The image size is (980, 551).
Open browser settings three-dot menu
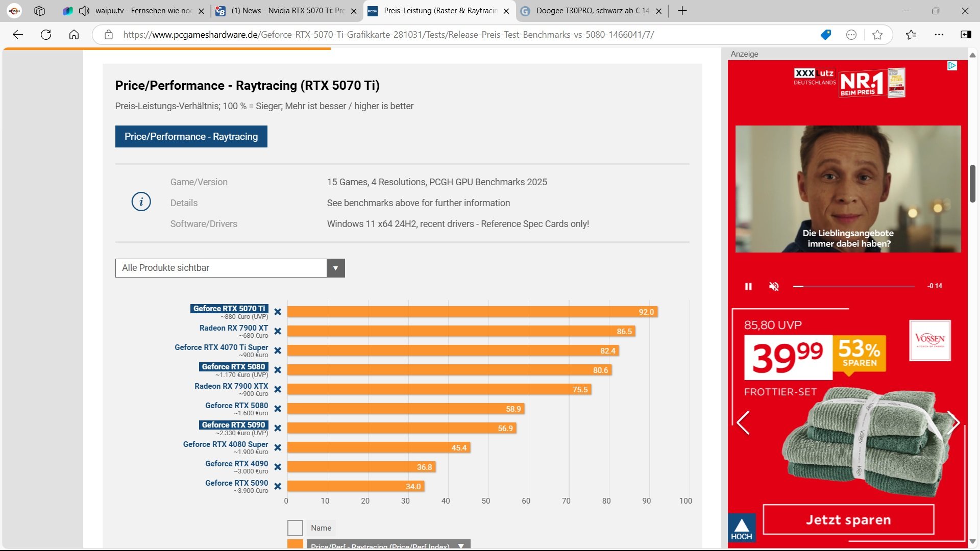(939, 35)
